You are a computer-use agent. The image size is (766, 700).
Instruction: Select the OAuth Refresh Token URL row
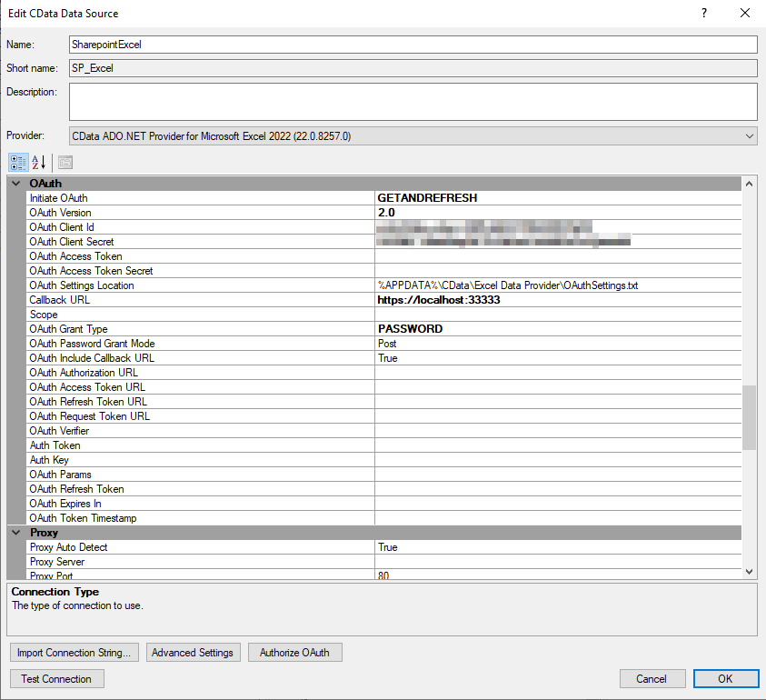[x=383, y=402]
